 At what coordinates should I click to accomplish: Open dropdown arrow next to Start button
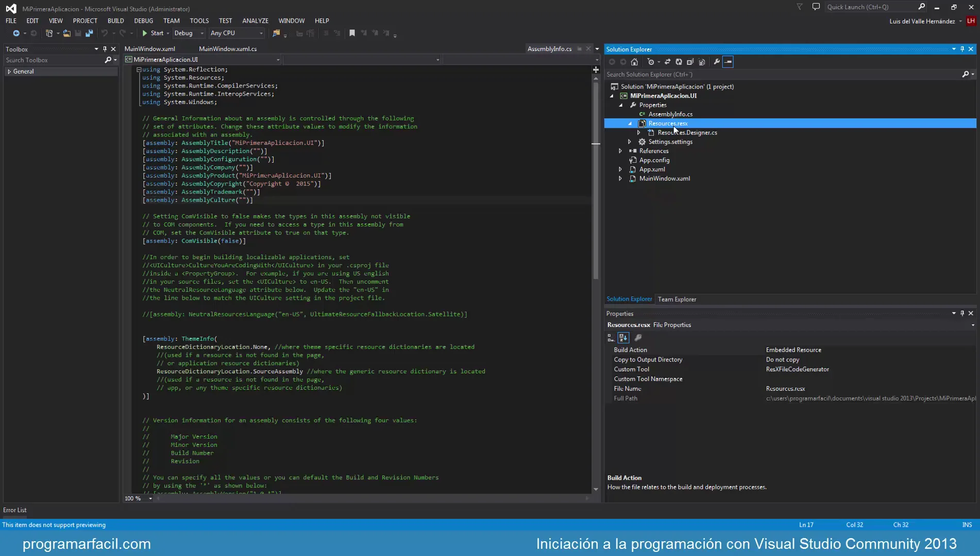(167, 33)
